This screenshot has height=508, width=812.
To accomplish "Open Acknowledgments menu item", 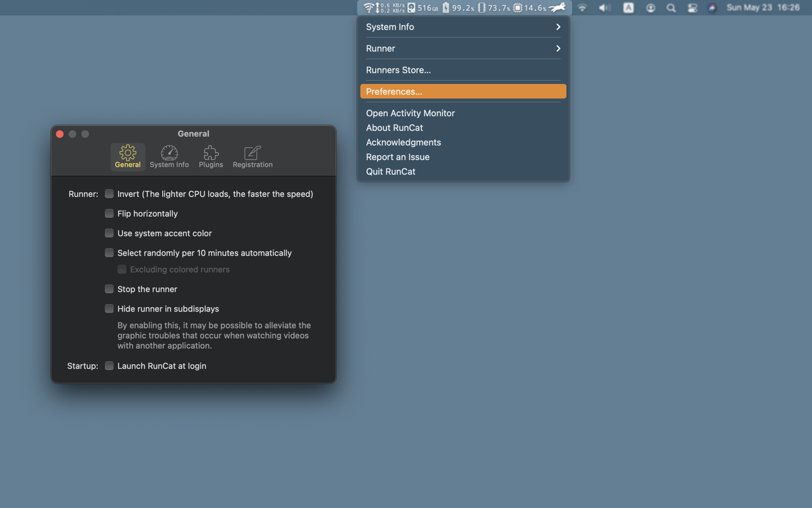I will coord(463,142).
